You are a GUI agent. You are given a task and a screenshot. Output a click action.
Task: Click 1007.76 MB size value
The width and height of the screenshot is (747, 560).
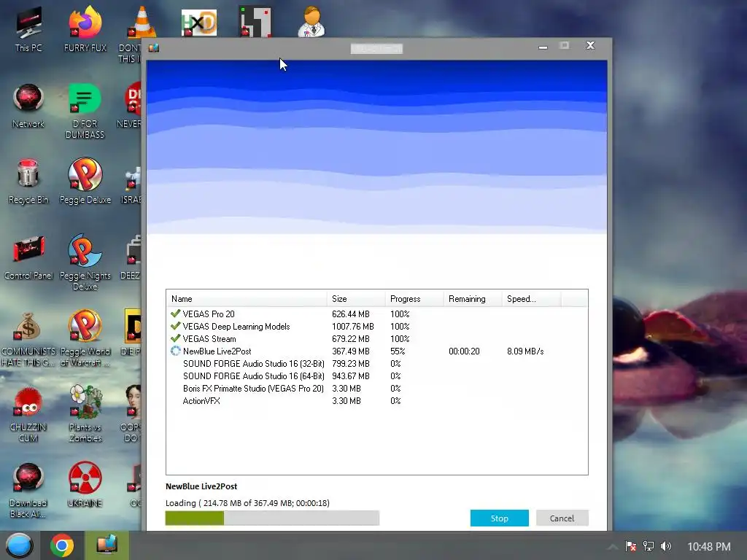[x=352, y=326]
